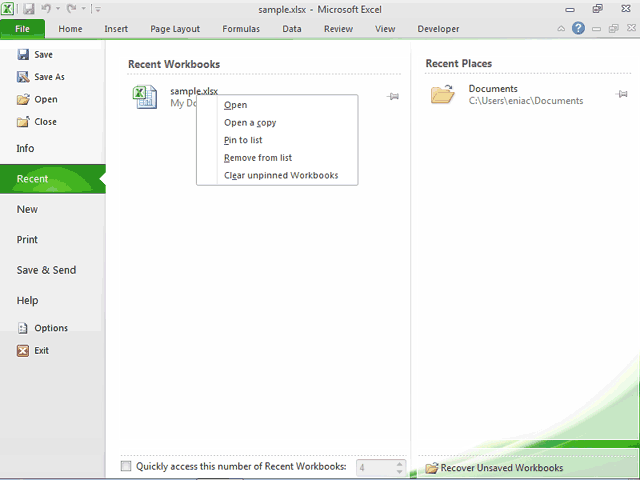Select Open a copy from context menu
This screenshot has width=640, height=480.
click(250, 122)
